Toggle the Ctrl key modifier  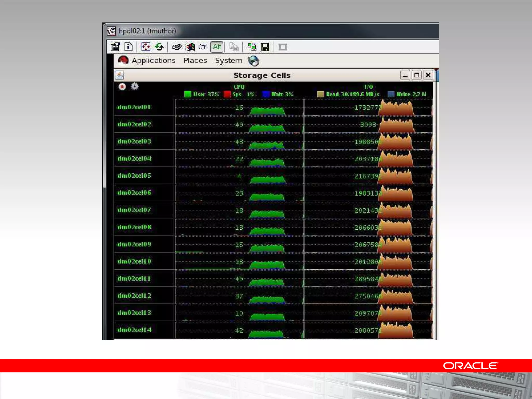(203, 47)
